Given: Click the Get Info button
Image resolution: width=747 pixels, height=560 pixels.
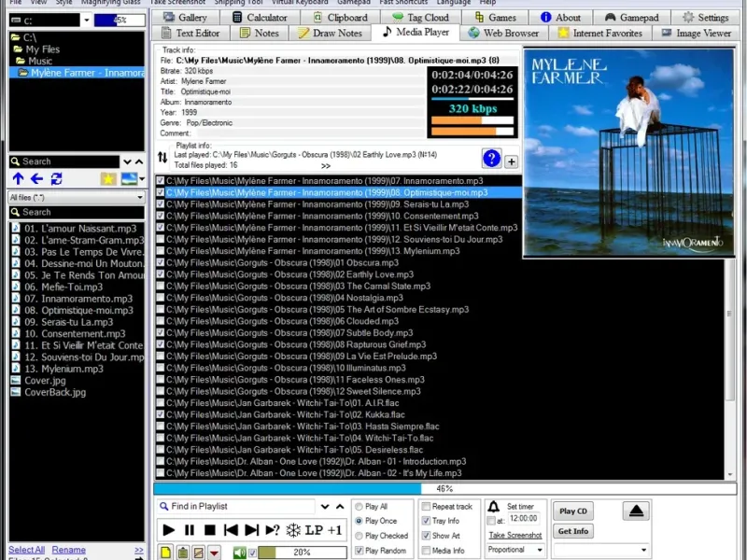Looking at the screenshot, I should pos(573,531).
